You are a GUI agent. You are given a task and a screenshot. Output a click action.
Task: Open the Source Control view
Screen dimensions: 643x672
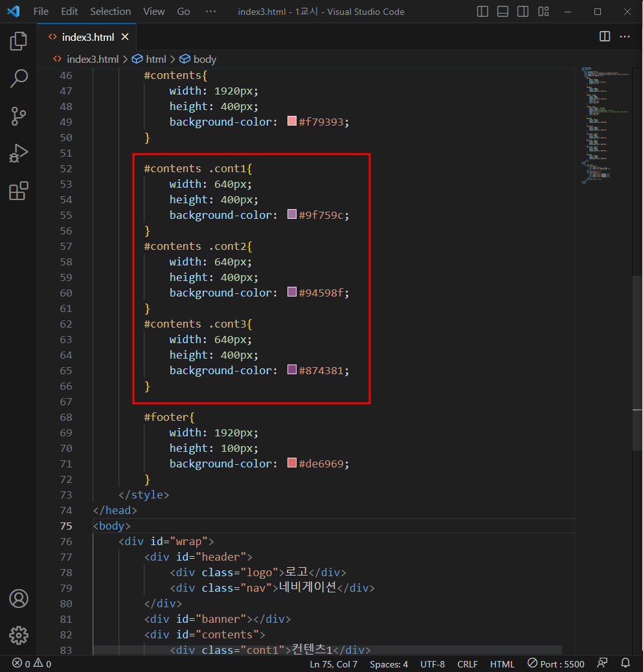(18, 116)
